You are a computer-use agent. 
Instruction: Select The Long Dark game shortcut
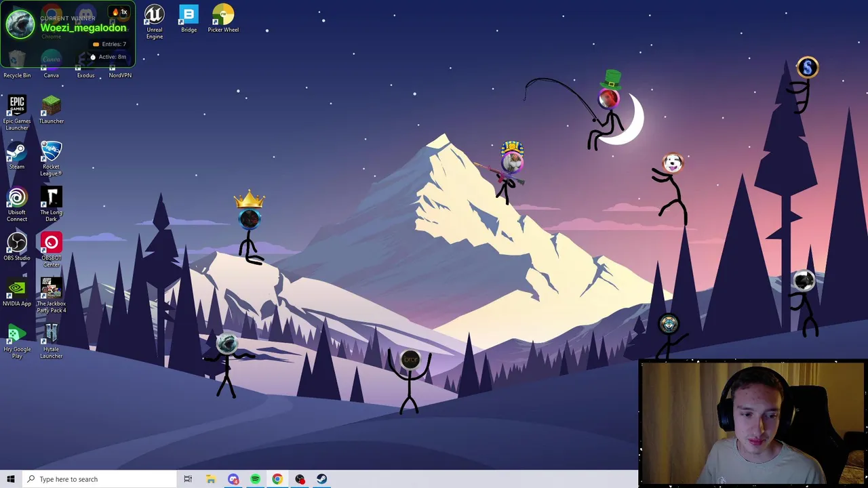click(x=52, y=204)
